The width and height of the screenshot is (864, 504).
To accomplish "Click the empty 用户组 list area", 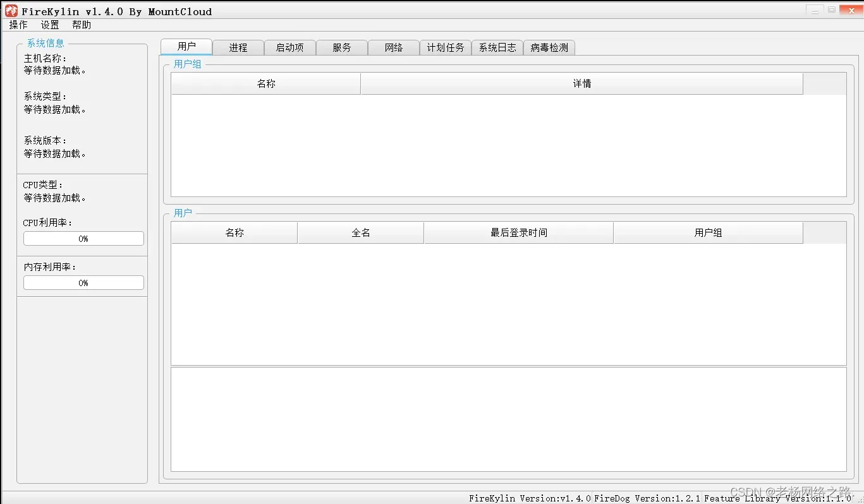I will (x=509, y=145).
